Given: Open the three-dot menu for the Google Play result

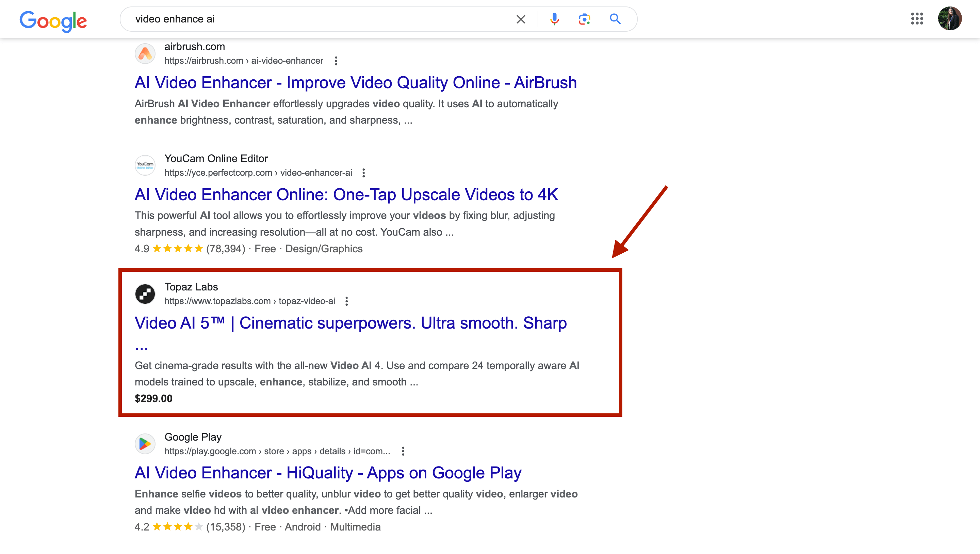Looking at the screenshot, I should 403,451.
